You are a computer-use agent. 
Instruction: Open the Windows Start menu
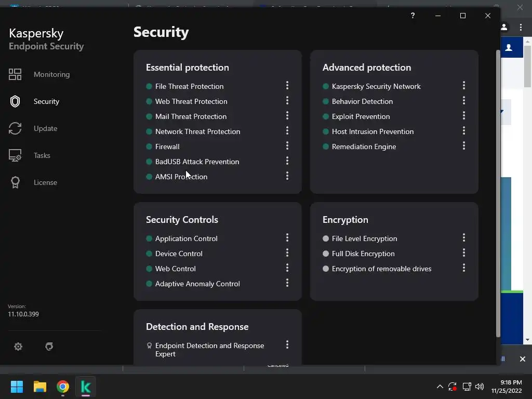coord(17,387)
